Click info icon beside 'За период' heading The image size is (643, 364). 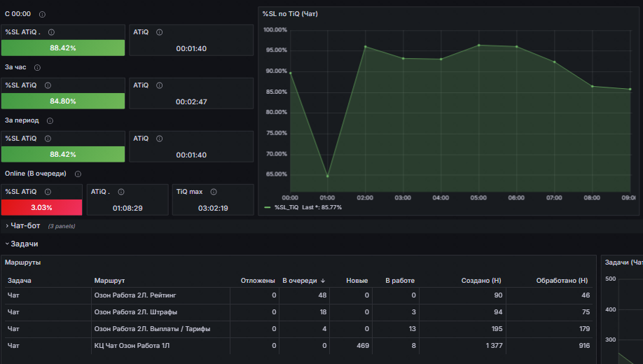pos(50,121)
